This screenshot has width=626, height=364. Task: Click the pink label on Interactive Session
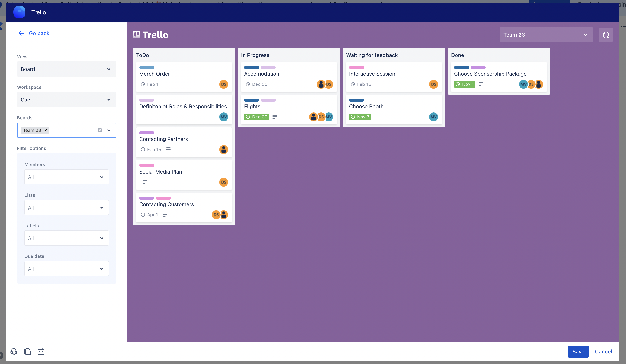tap(356, 68)
